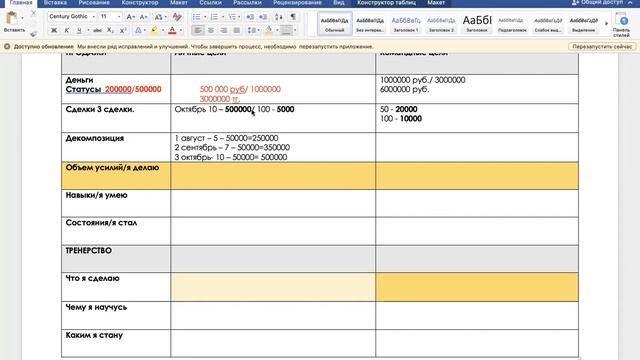Image resolution: width=640 pixels, height=360 pixels.
Task: Increase the paragraph indent
Action: [263, 17]
